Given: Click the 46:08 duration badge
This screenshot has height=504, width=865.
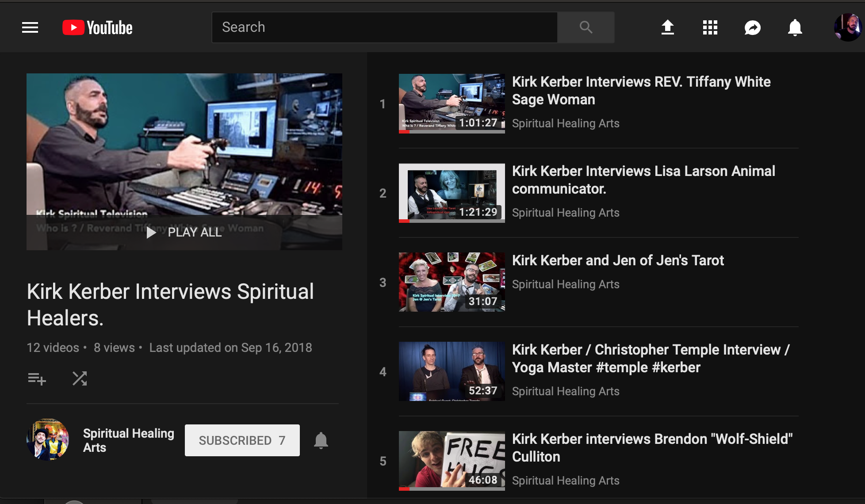Looking at the screenshot, I should (483, 480).
